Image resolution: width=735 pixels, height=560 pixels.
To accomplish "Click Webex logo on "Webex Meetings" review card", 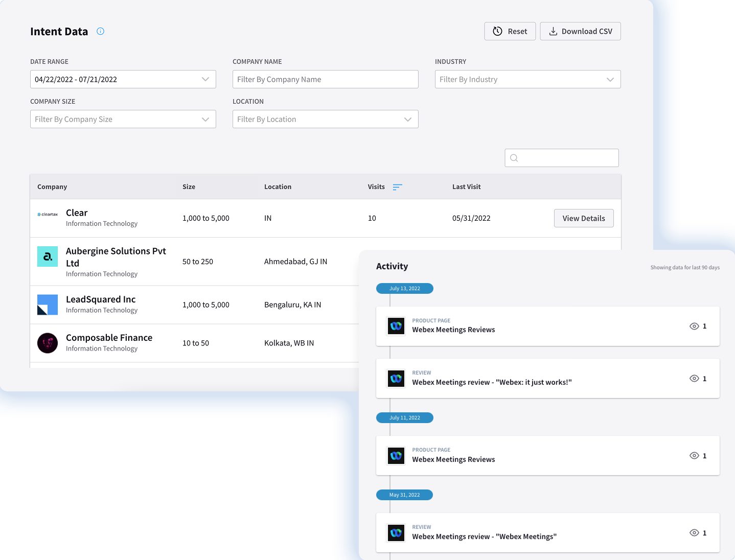I will (x=396, y=533).
